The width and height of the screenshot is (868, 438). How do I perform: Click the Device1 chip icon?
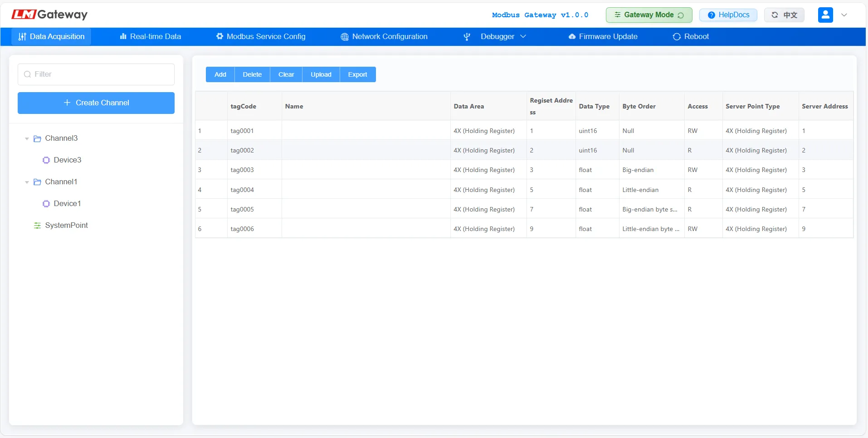tap(46, 204)
